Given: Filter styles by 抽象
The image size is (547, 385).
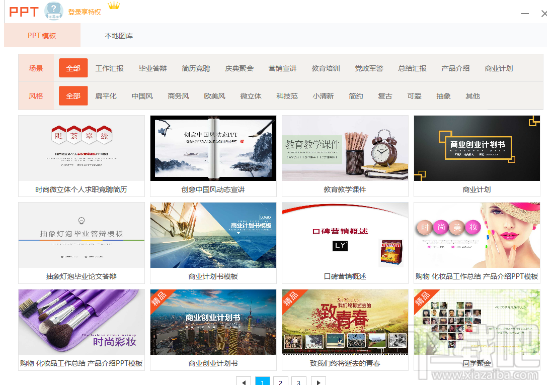Looking at the screenshot, I should pyautogui.click(x=443, y=96).
